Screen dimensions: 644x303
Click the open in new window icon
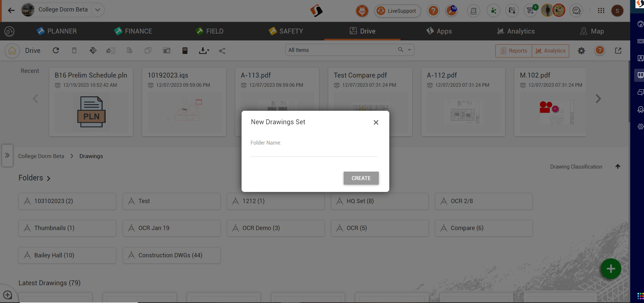click(x=618, y=51)
